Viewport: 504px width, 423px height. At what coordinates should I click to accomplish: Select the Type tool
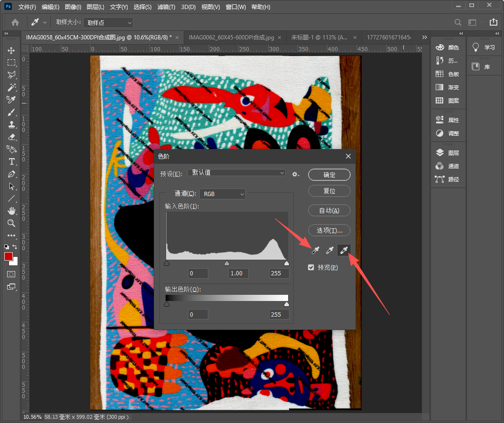[11, 161]
